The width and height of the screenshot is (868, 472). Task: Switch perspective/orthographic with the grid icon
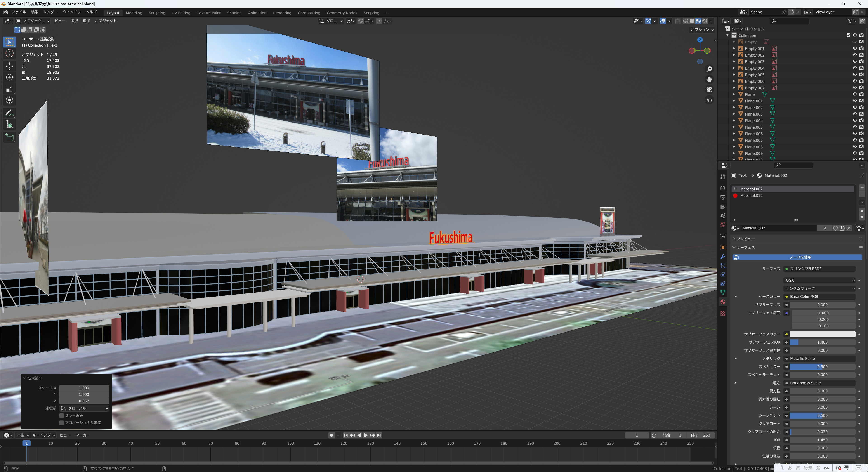pos(709,100)
